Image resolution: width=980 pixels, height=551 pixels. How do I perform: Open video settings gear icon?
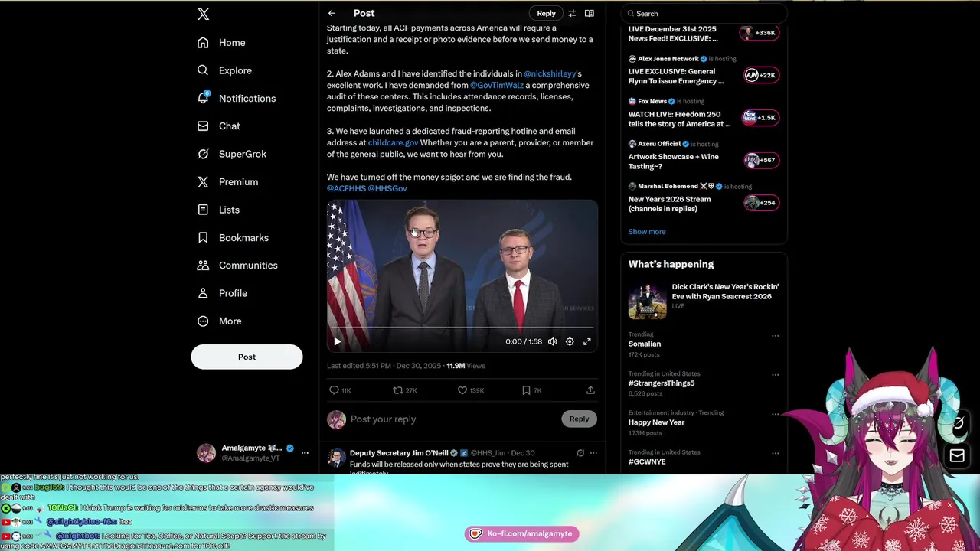(x=570, y=342)
